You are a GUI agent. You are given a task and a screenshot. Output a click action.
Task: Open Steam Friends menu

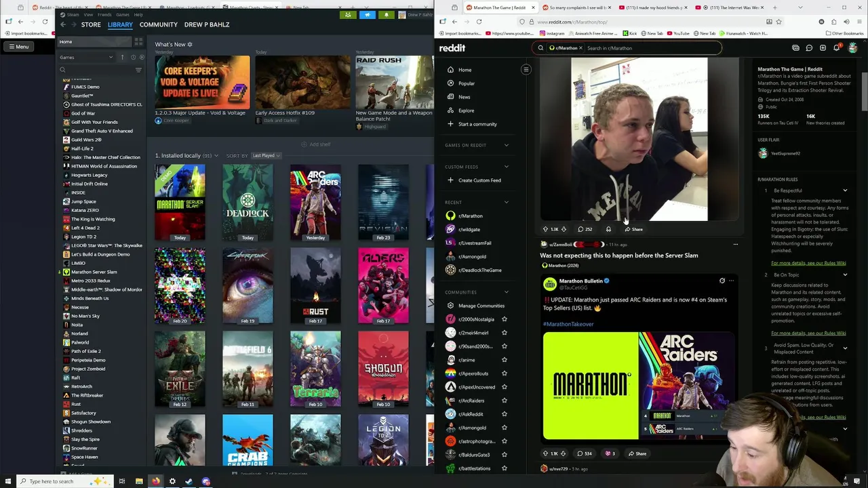point(105,14)
